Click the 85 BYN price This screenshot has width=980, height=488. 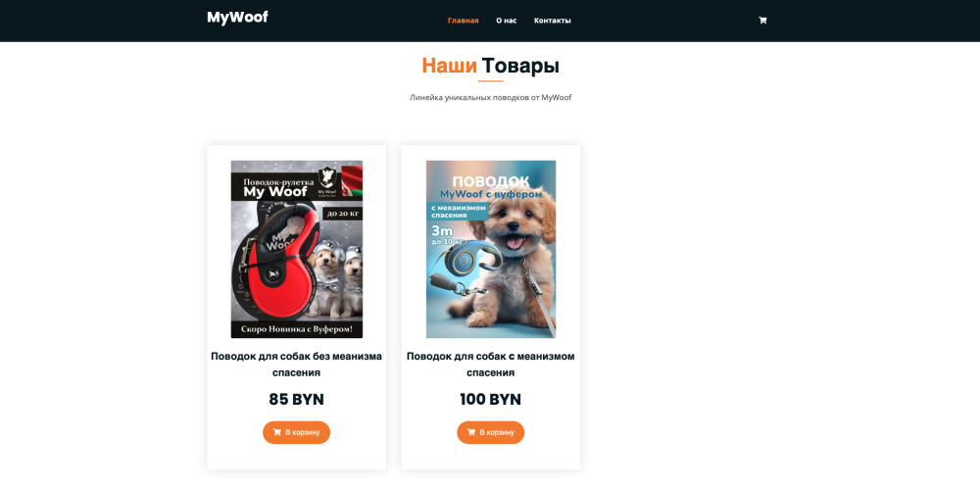click(296, 399)
